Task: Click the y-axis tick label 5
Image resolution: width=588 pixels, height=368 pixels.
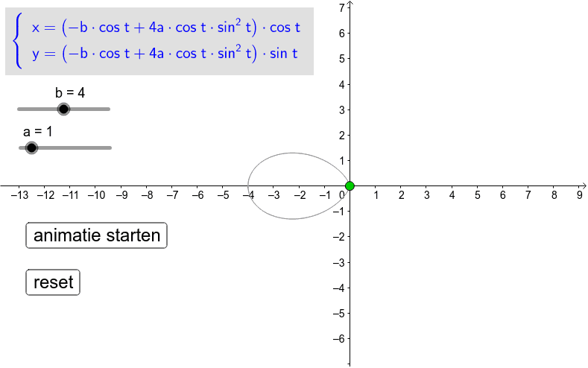Action: pyautogui.click(x=341, y=59)
